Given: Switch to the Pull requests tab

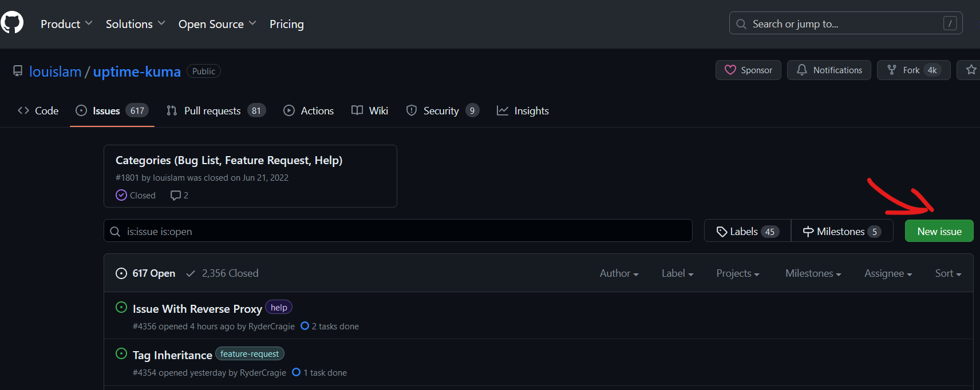Looking at the screenshot, I should 216,111.
